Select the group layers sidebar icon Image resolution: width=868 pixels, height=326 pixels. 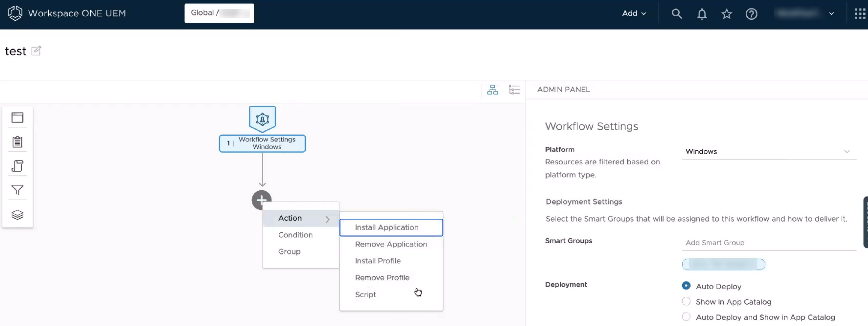18,215
